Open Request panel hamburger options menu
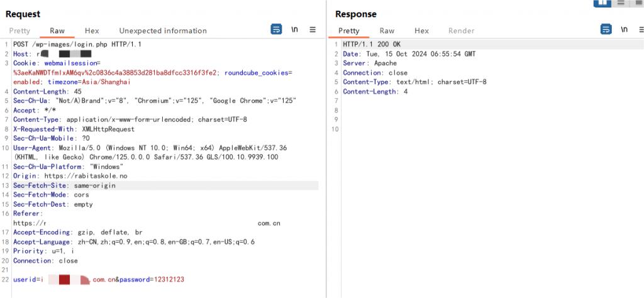 [313, 30]
